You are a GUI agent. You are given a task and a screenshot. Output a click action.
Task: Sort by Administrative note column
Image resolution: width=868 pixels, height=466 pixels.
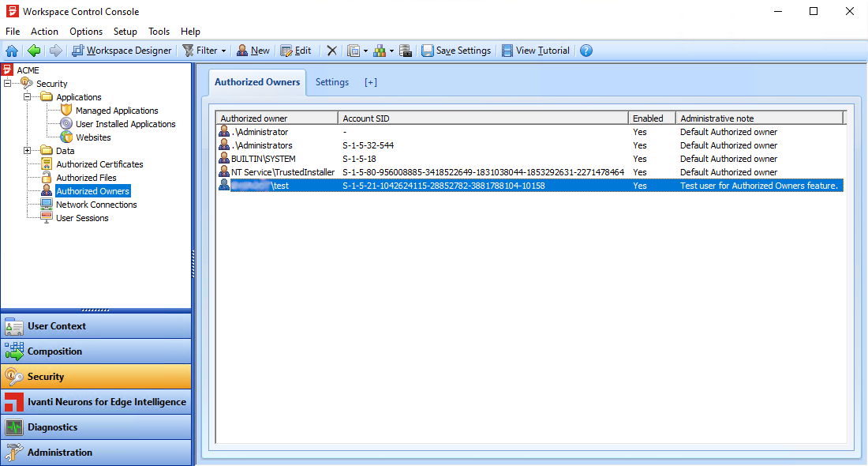[759, 118]
